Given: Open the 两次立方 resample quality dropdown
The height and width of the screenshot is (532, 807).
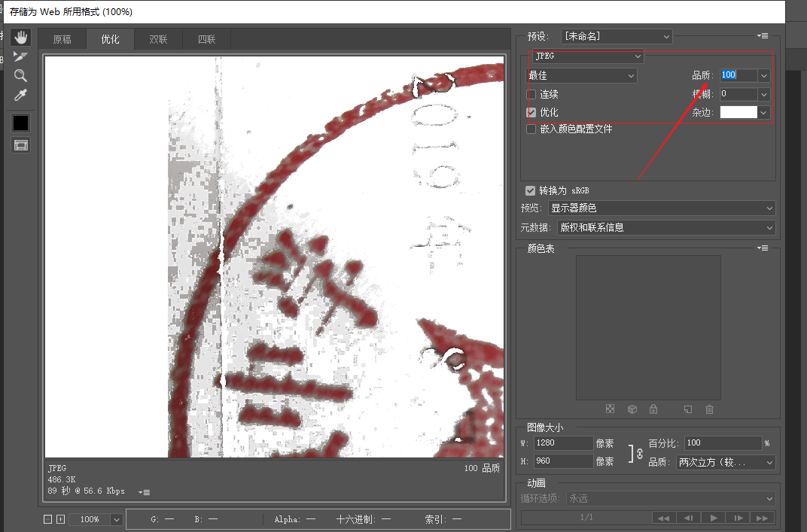Looking at the screenshot, I should coord(726,463).
